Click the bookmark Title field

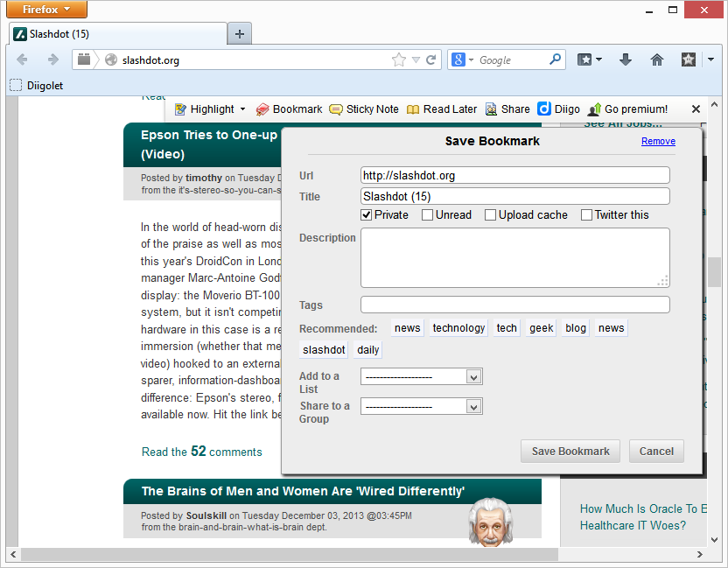514,196
